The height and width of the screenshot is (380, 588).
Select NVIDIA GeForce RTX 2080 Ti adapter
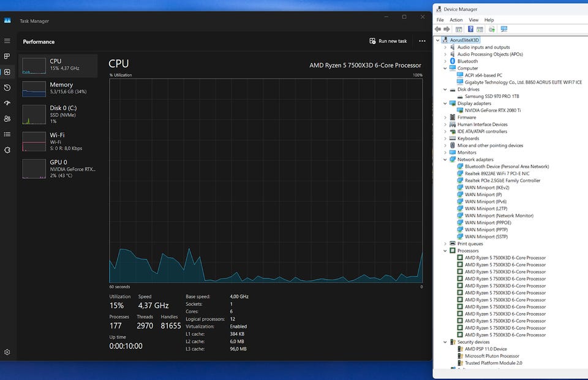pyautogui.click(x=492, y=110)
